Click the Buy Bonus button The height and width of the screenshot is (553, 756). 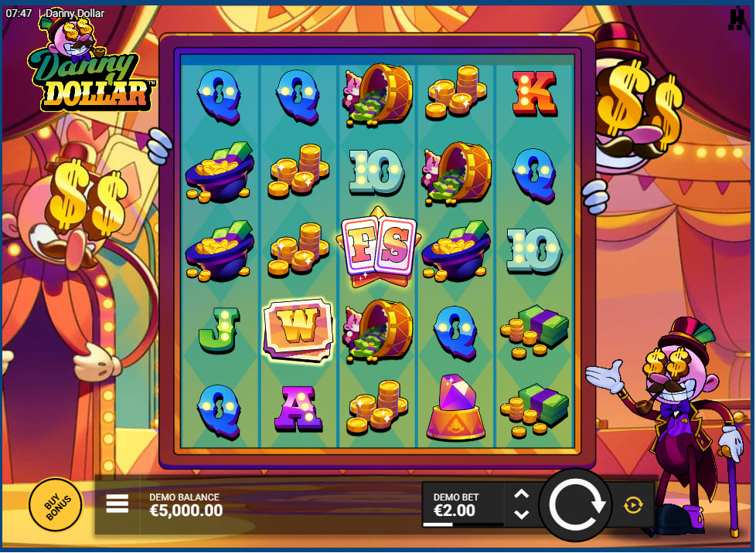coord(56,504)
